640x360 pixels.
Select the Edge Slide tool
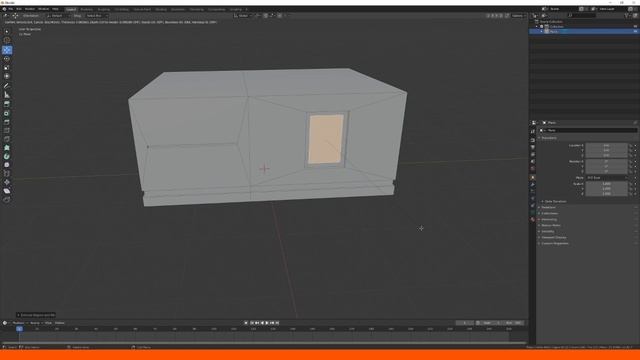click(x=7, y=174)
